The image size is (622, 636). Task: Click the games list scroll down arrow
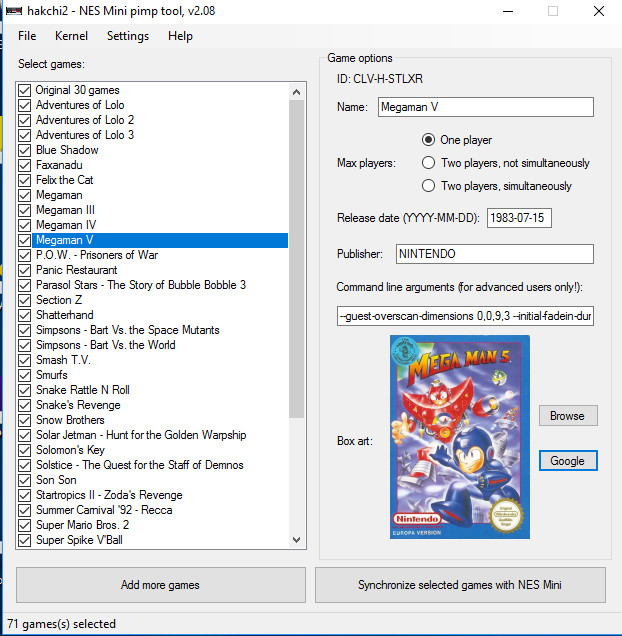click(x=296, y=539)
